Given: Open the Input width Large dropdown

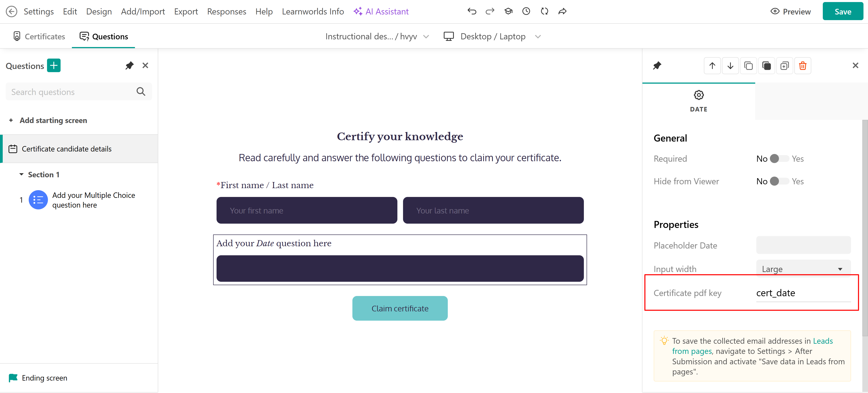Looking at the screenshot, I should tap(803, 269).
